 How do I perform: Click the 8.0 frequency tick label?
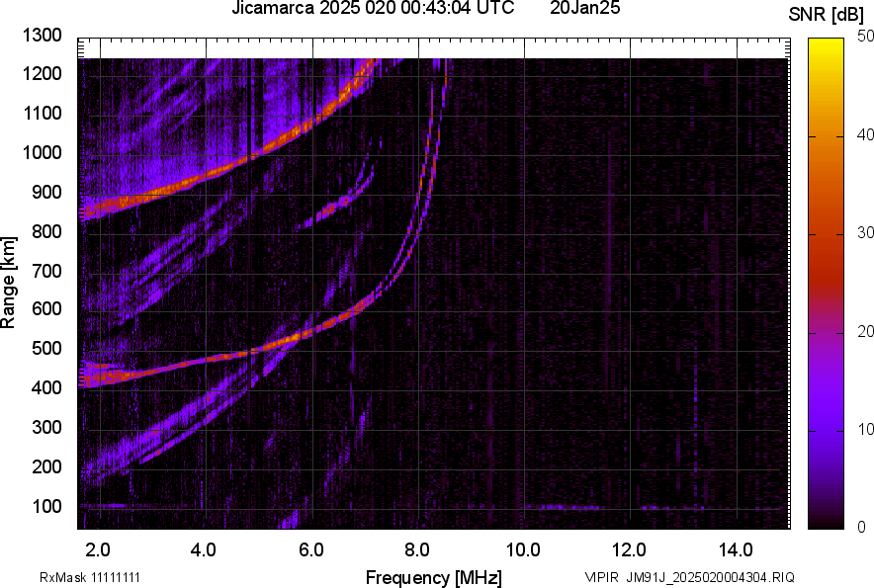pyautogui.click(x=416, y=548)
